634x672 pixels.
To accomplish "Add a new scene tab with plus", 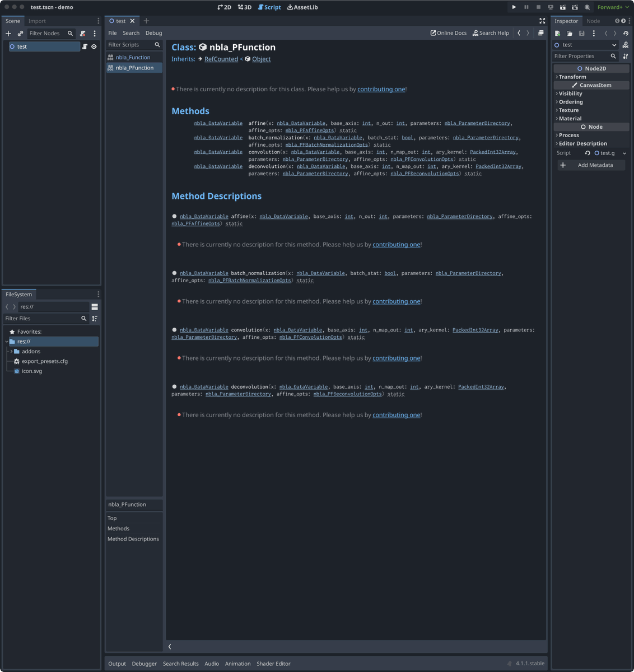I will 146,21.
